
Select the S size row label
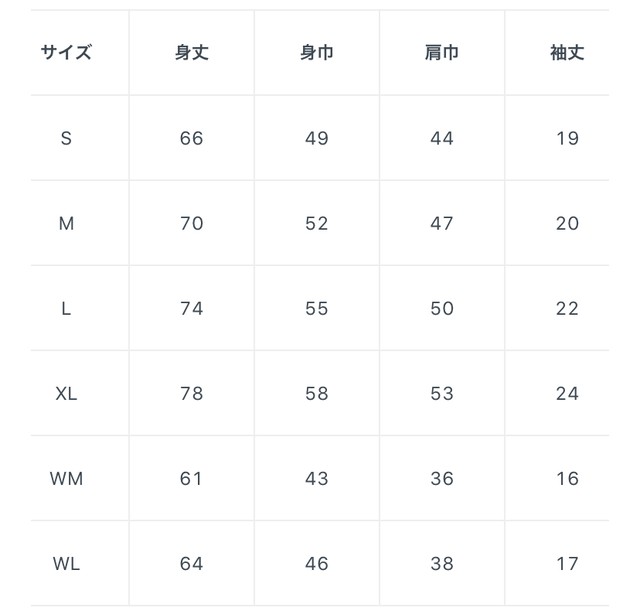(x=66, y=138)
